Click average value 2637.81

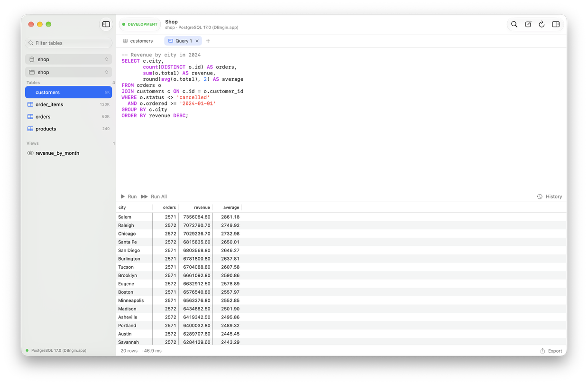[x=230, y=259]
